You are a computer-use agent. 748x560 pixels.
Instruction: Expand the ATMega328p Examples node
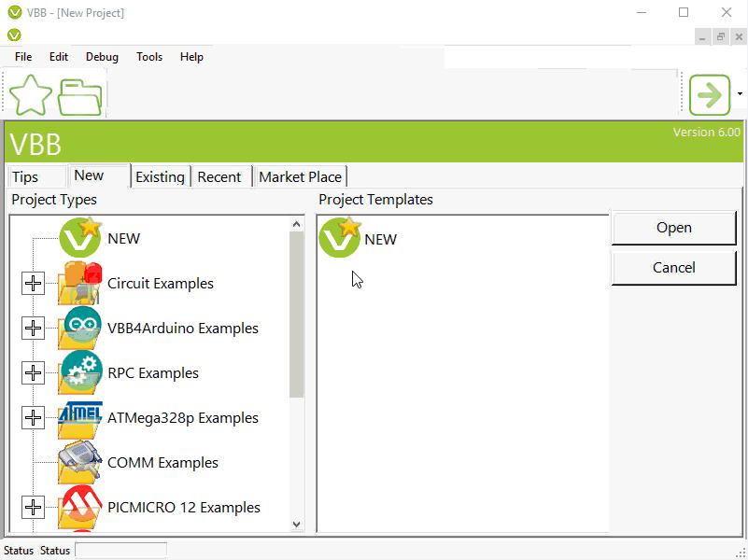[x=33, y=417]
